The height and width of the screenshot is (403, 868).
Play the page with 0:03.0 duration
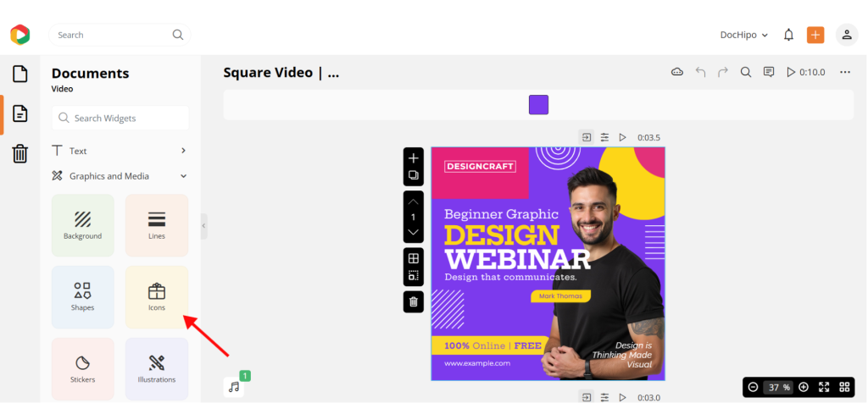tap(623, 397)
